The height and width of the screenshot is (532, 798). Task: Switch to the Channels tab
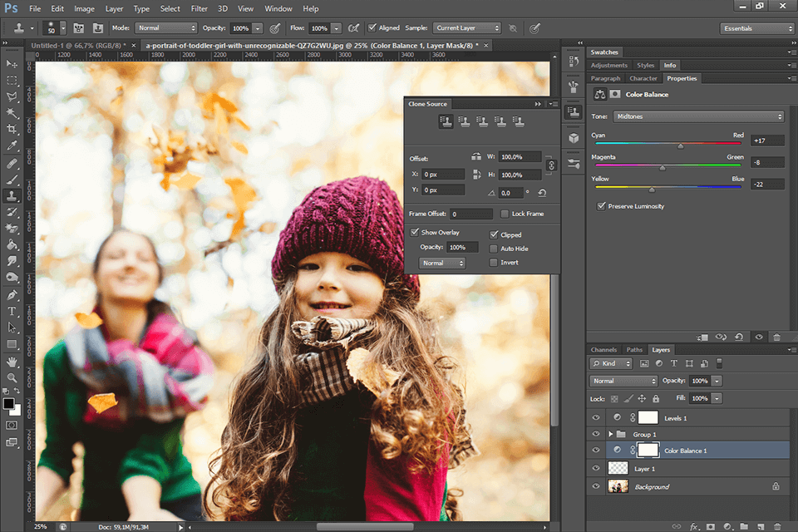(x=603, y=350)
